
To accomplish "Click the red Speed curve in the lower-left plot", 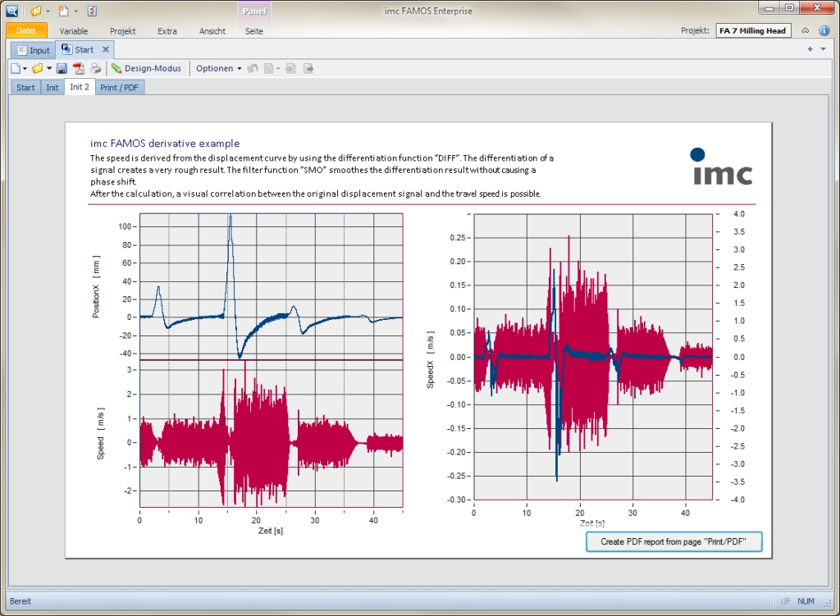I will pos(271,433).
